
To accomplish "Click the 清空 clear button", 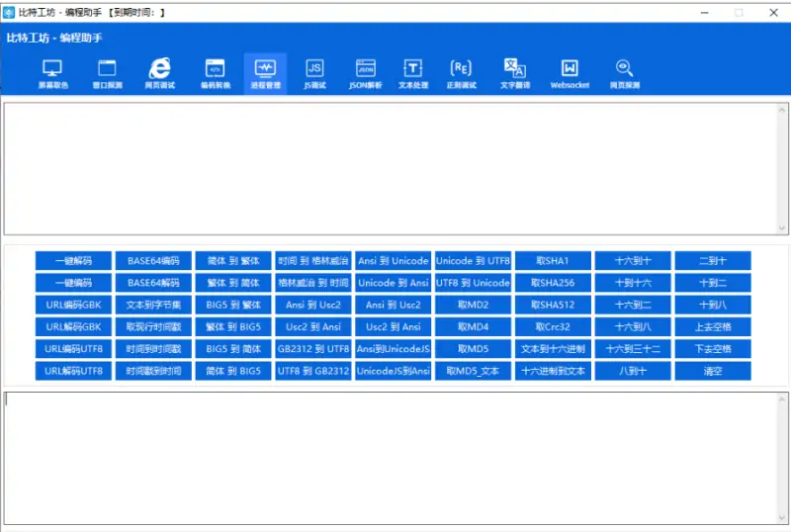I will [713, 371].
